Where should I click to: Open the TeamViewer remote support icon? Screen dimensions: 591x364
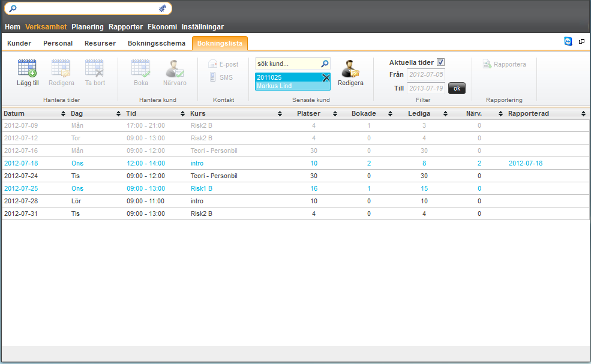click(x=568, y=41)
